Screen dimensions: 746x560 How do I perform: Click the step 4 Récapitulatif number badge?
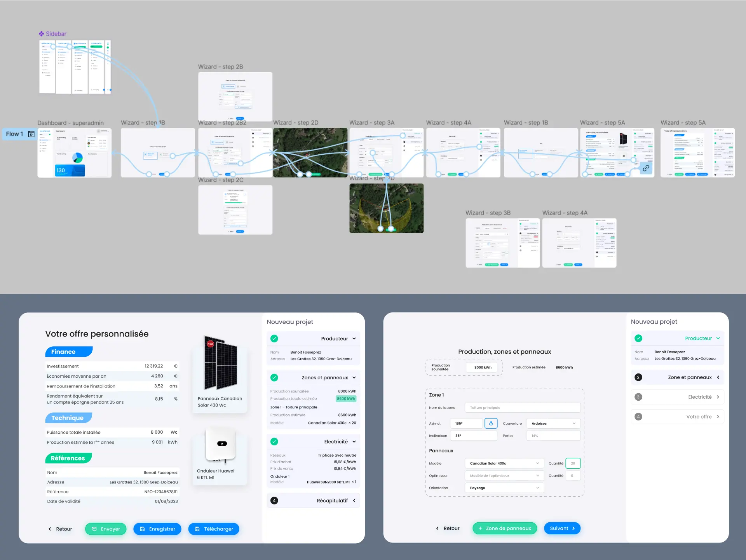tap(274, 501)
